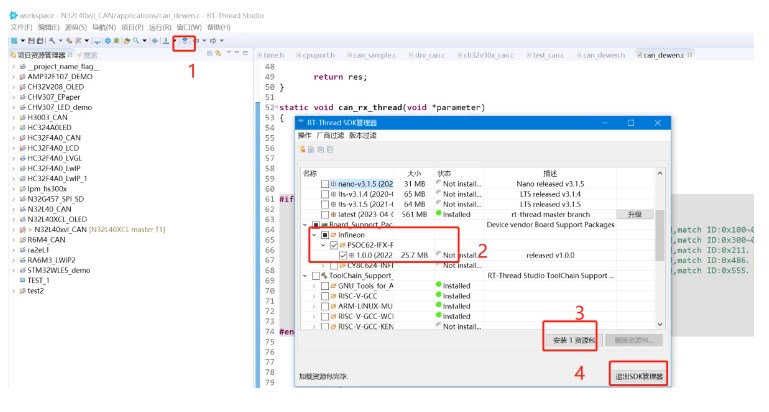Collapse the Infineon tree node
The width and height of the screenshot is (769, 412).
[x=314, y=235]
